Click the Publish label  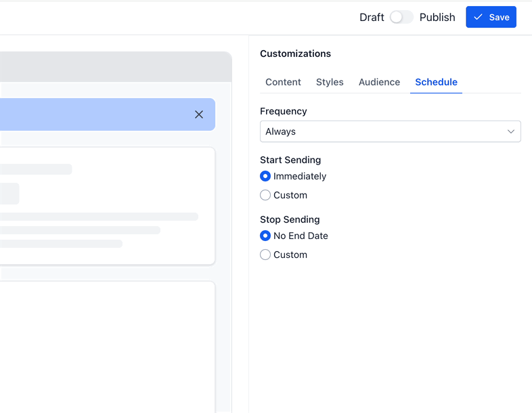[437, 18]
